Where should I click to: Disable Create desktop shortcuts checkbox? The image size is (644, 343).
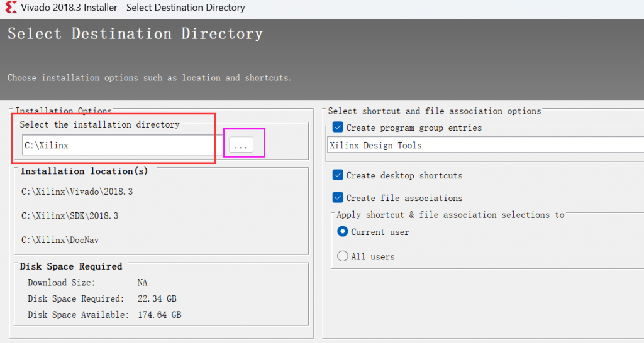[338, 175]
